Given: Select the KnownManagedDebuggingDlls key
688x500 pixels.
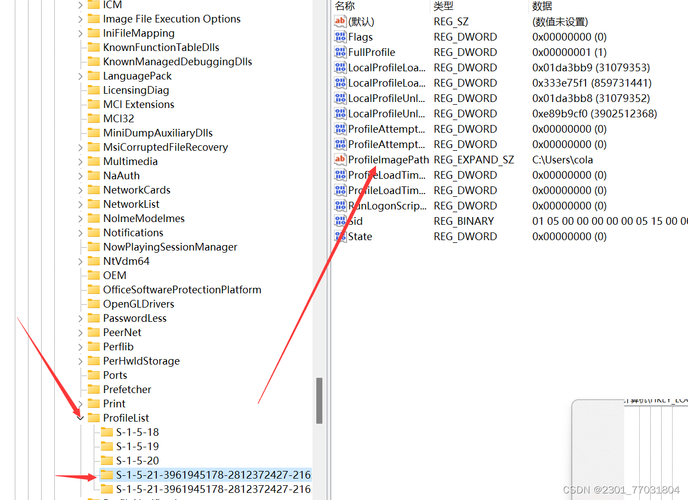Looking at the screenshot, I should coord(177,62).
